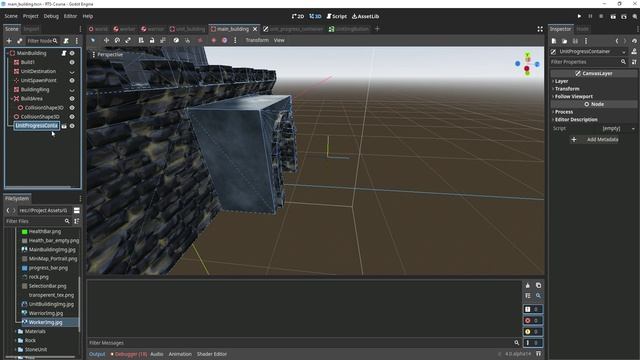Click the Inspector save resource icon
640x360 pixels.
tap(575, 41)
